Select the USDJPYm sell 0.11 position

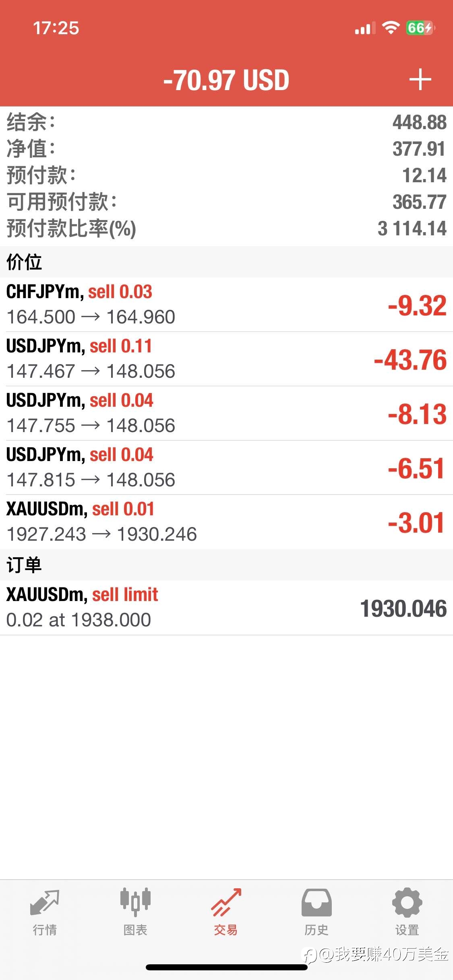(226, 359)
